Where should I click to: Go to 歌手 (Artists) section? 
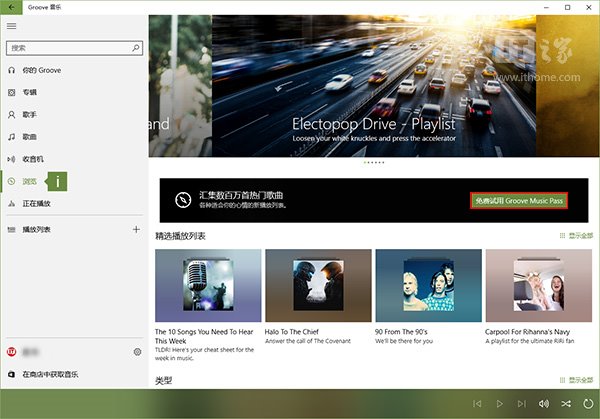click(x=30, y=114)
